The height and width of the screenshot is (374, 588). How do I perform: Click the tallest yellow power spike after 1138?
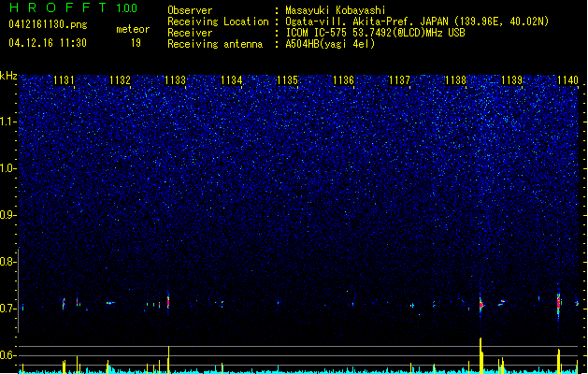[480, 355]
